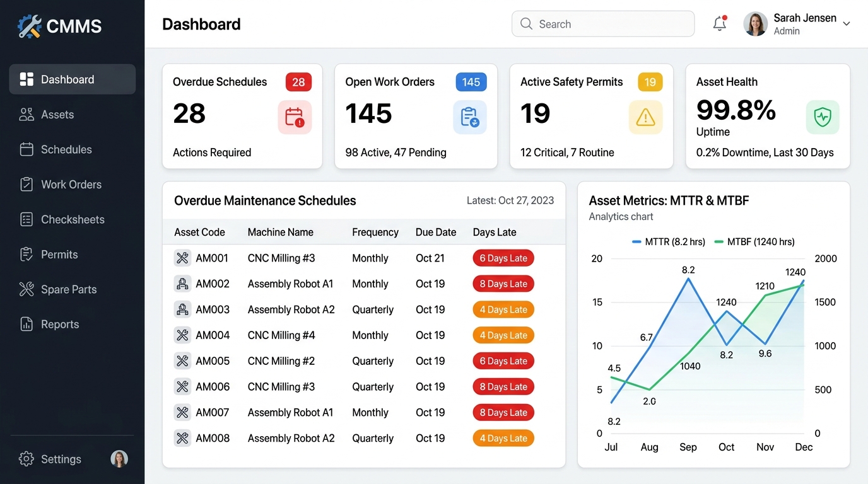Open the Checksheets page
868x484 pixels.
73,219
